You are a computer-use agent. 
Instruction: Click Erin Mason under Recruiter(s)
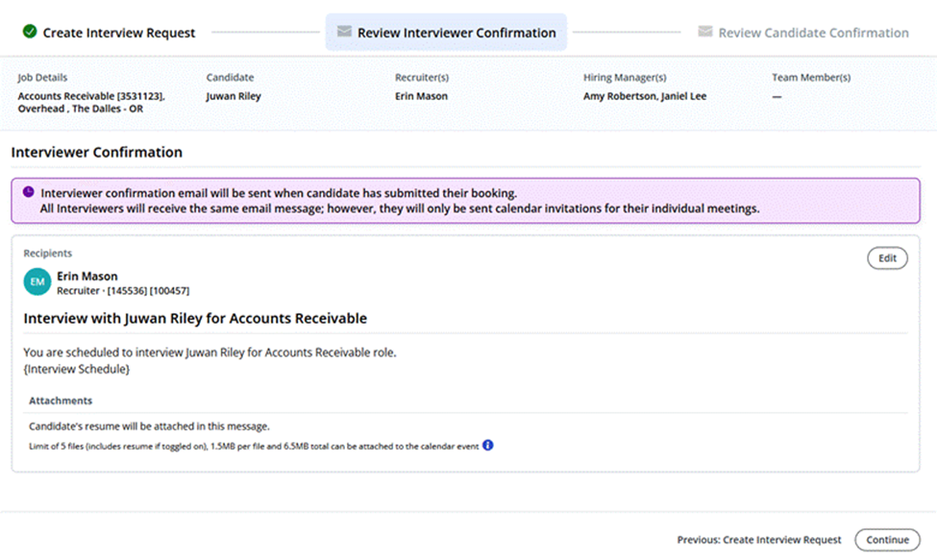pyautogui.click(x=421, y=96)
